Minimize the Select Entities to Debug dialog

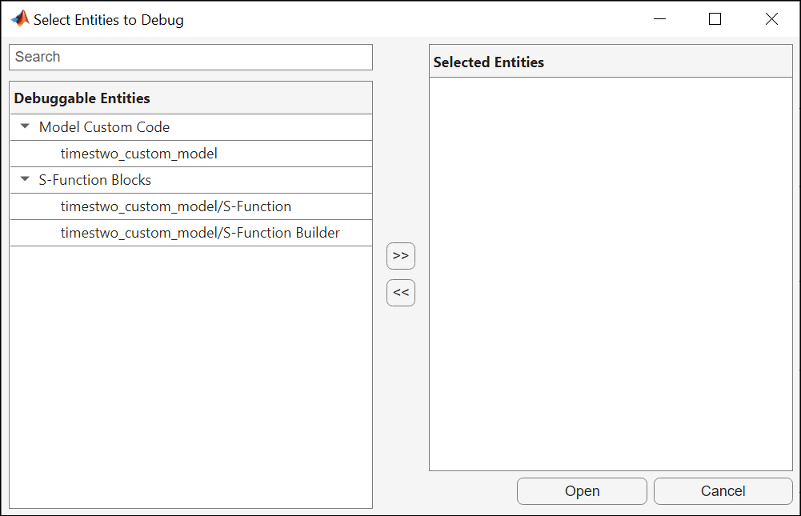(x=660, y=19)
